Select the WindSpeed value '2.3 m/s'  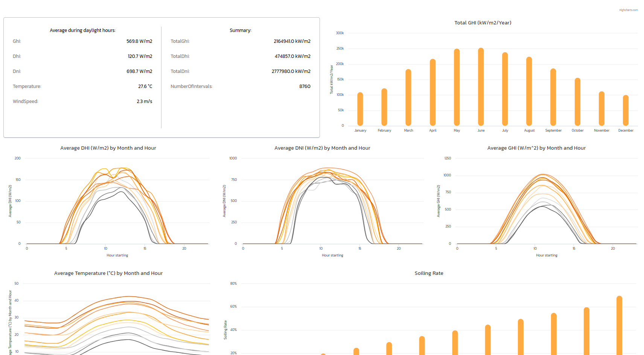click(x=145, y=102)
